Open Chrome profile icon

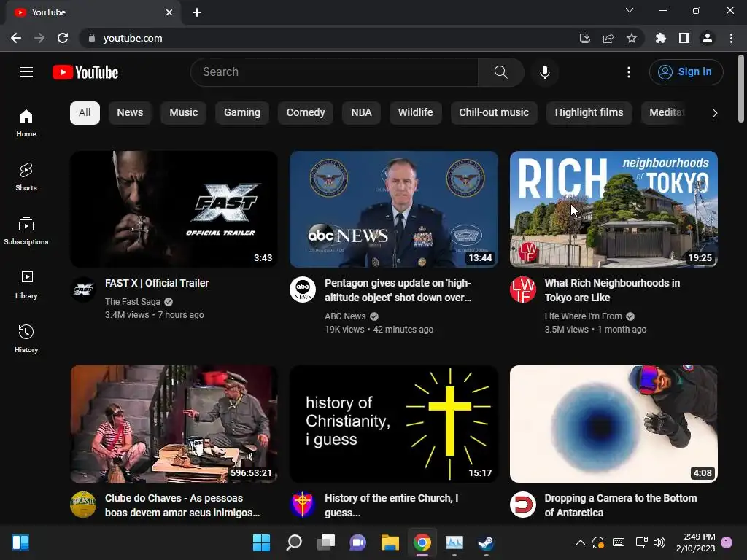click(707, 38)
